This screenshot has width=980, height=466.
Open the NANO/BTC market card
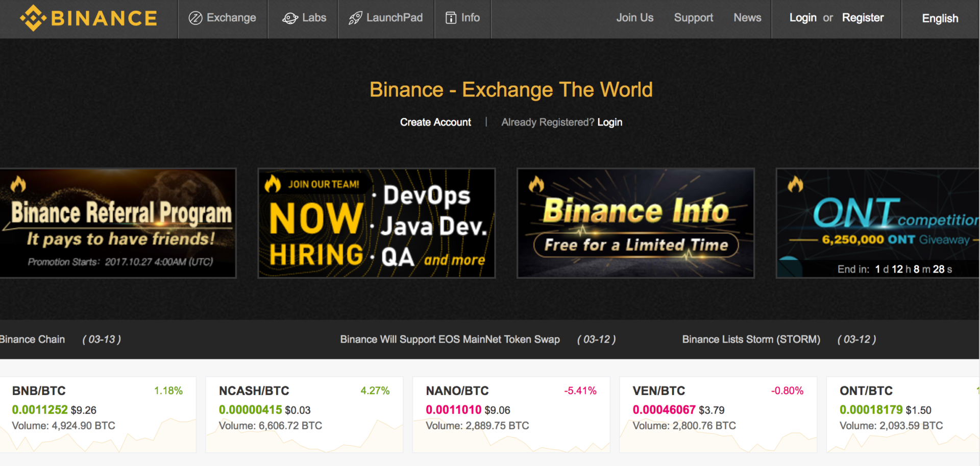point(511,414)
